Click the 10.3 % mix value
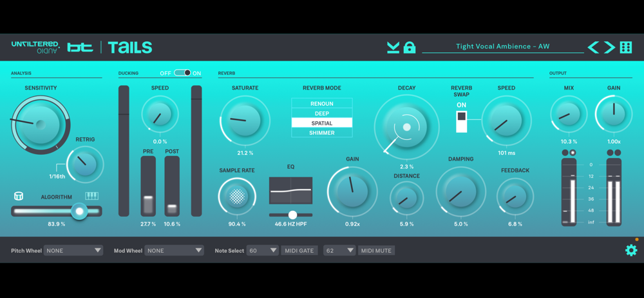Viewport: 644px width, 298px height. [x=569, y=142]
